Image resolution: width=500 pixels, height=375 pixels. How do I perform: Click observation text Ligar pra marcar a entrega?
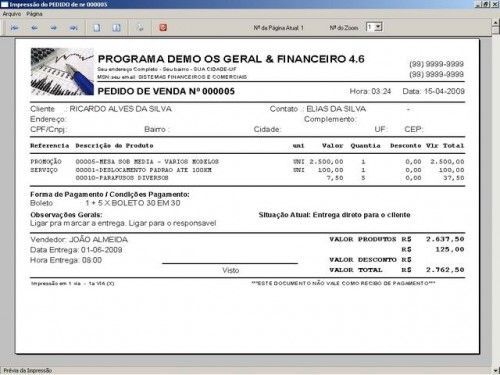click(123, 223)
